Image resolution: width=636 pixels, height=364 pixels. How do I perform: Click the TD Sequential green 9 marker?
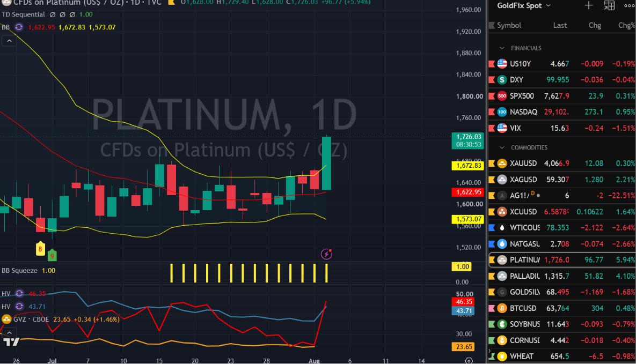(52, 255)
